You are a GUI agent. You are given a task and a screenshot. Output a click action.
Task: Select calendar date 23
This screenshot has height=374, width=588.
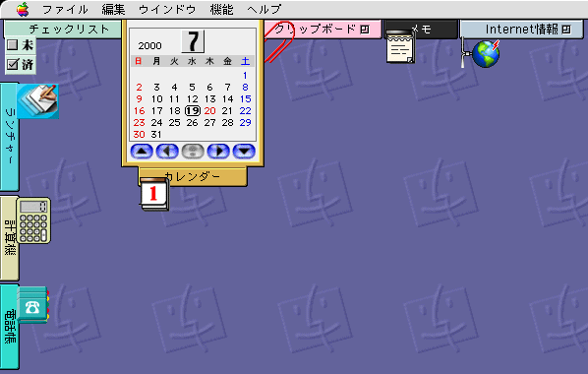click(x=139, y=122)
